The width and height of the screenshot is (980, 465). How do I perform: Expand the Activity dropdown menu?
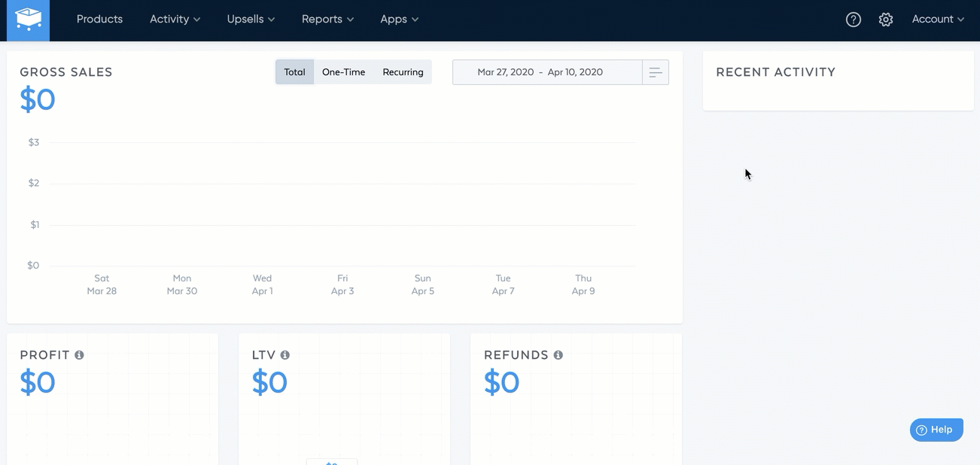(175, 20)
